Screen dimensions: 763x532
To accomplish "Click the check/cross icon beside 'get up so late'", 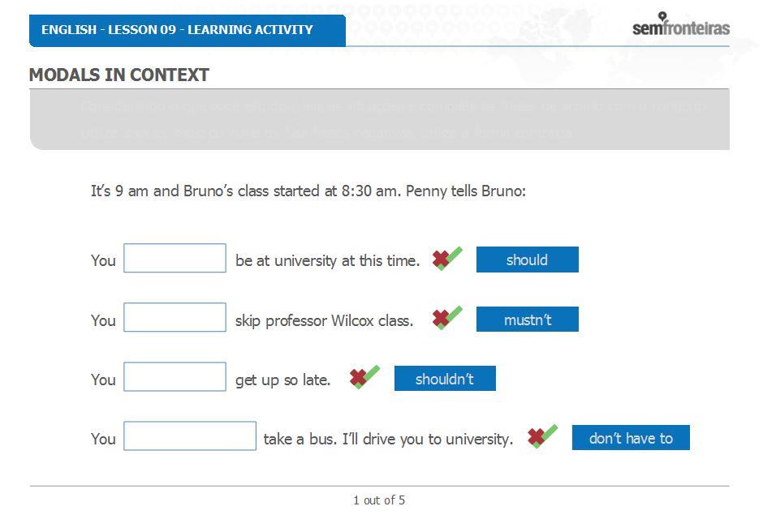I will pos(364,377).
